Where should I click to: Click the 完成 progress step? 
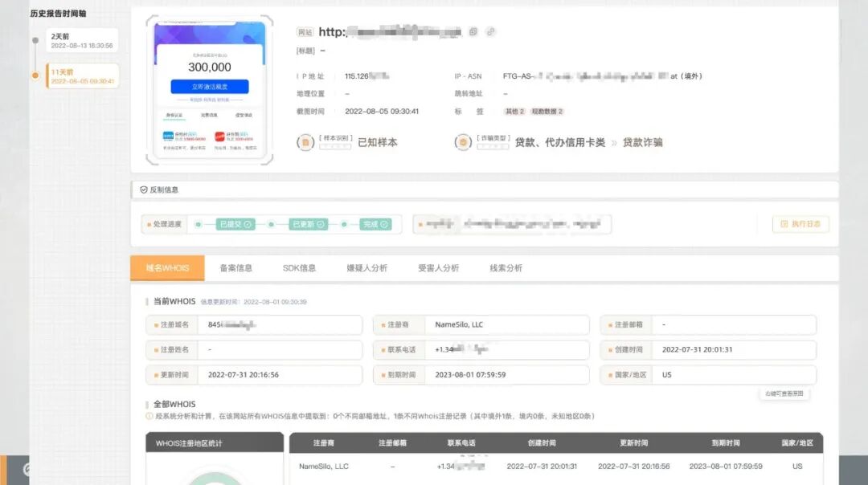(375, 224)
